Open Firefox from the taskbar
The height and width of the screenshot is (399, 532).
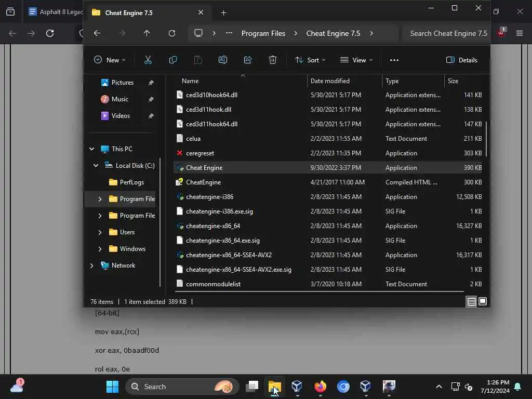pyautogui.click(x=320, y=387)
